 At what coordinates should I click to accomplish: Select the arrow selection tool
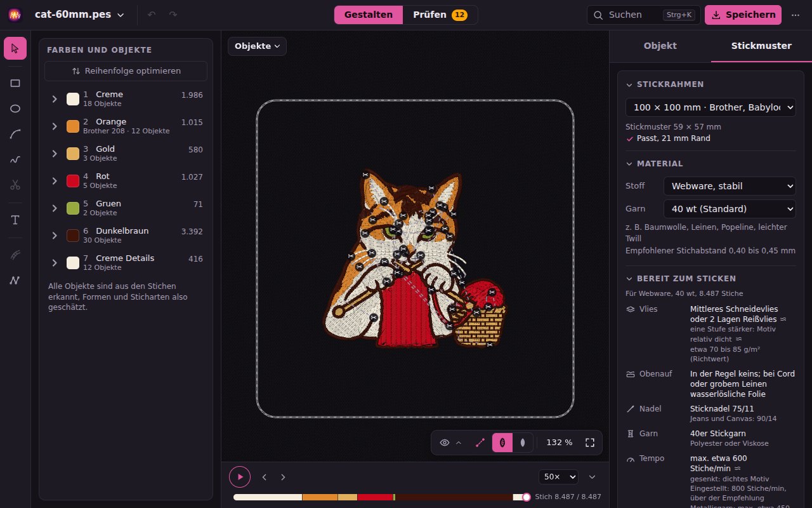click(15, 48)
